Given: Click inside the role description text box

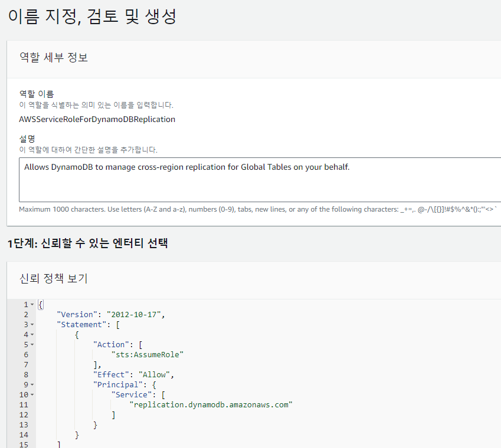Looking at the screenshot, I should (260, 180).
